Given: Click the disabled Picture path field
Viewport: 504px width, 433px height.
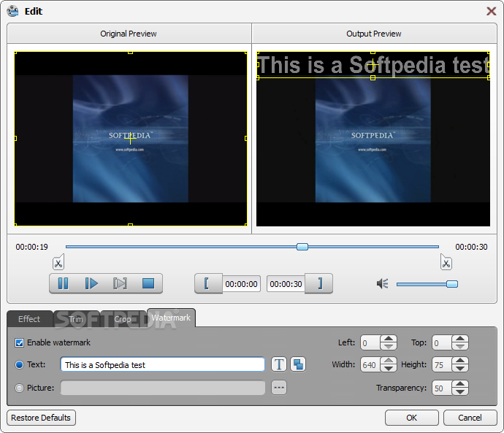Looking at the screenshot, I should point(163,388).
